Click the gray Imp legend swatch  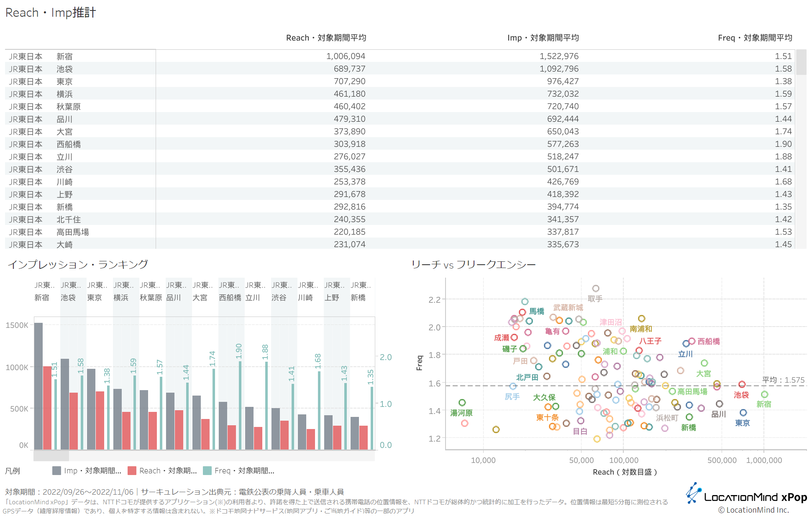tap(56, 470)
